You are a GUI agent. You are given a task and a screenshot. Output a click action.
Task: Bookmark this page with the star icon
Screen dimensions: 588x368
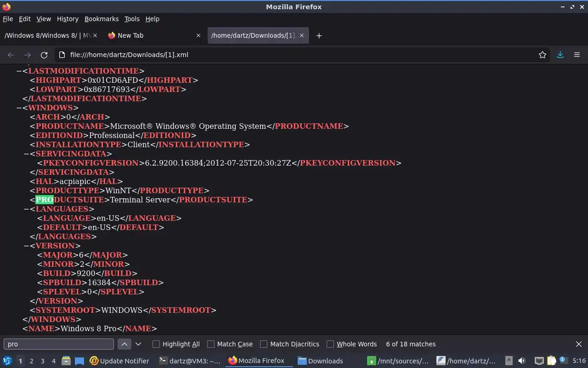(x=543, y=55)
